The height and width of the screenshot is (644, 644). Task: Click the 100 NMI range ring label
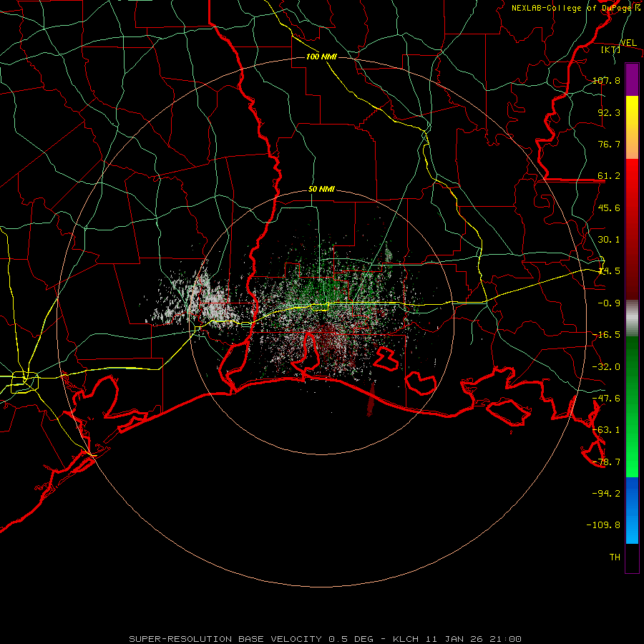(x=321, y=57)
